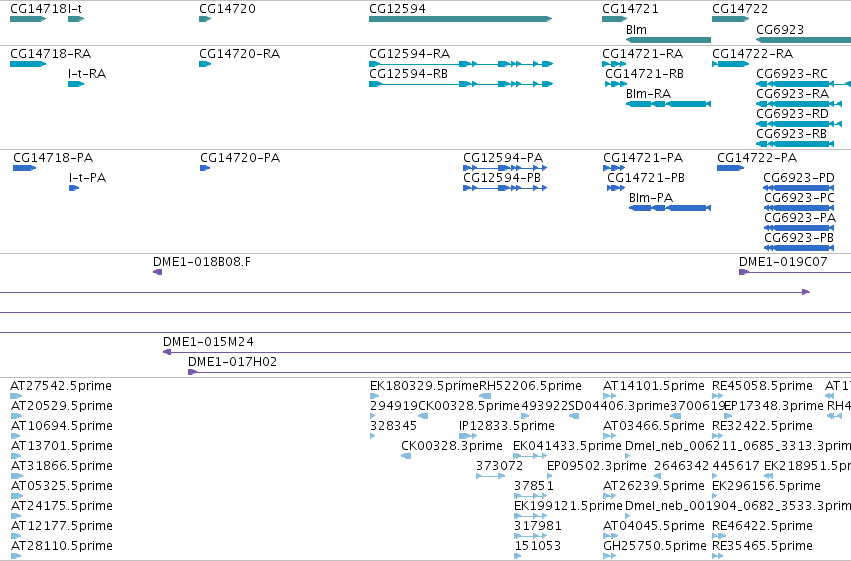The height and width of the screenshot is (561, 851).
Task: Open EST EK180329.5prime label
Action: [424, 386]
